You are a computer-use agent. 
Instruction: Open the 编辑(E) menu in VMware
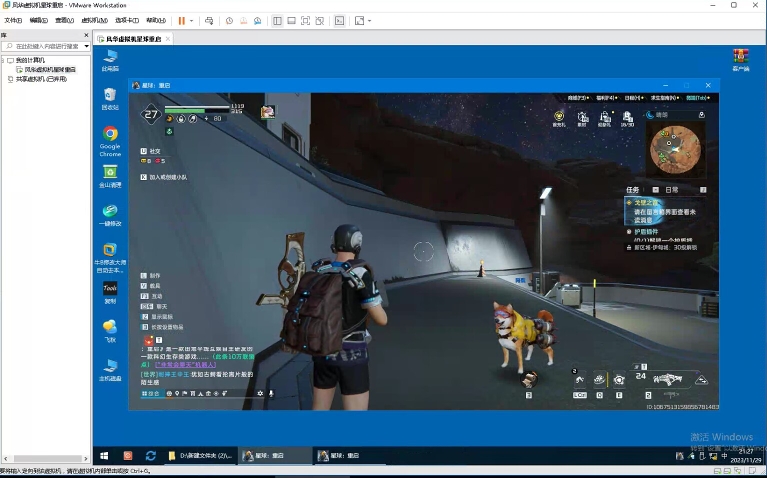[38, 21]
